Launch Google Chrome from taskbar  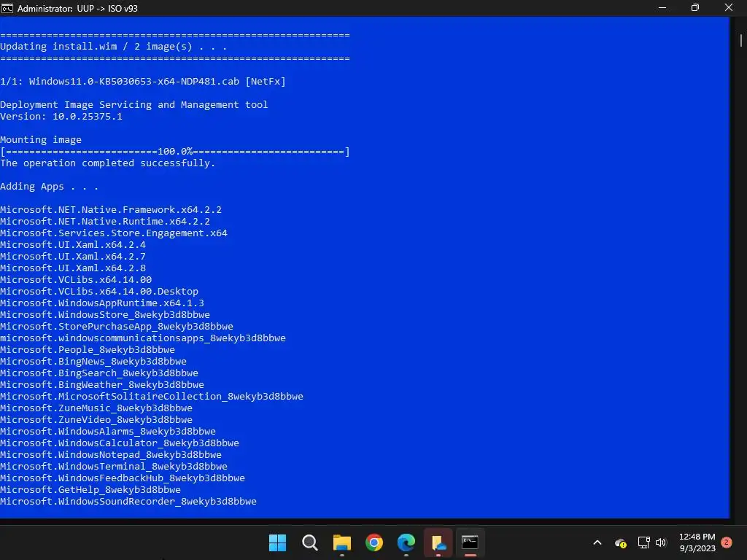point(374,542)
